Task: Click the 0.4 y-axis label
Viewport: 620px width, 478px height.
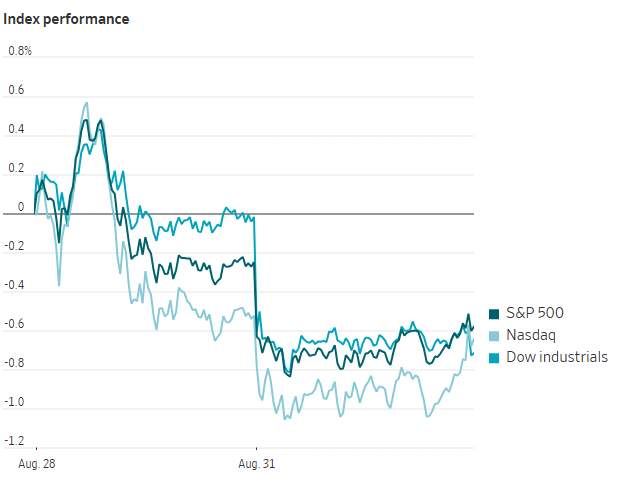Action: tap(16, 129)
